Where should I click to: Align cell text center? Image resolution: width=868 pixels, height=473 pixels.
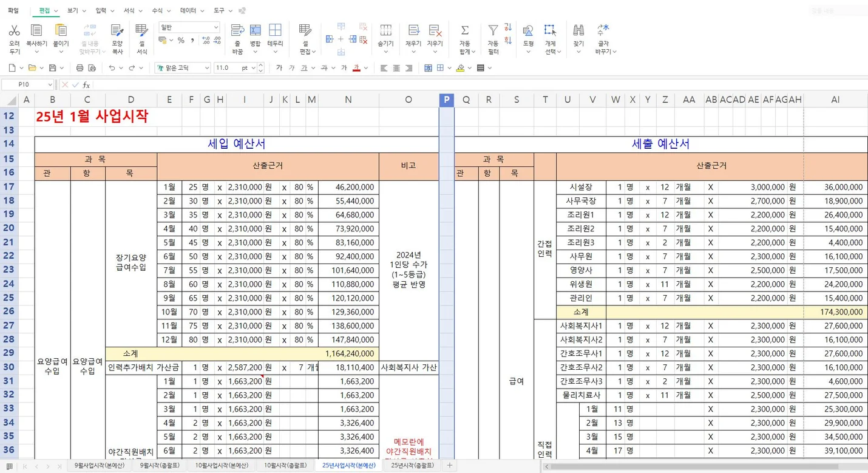coord(396,68)
